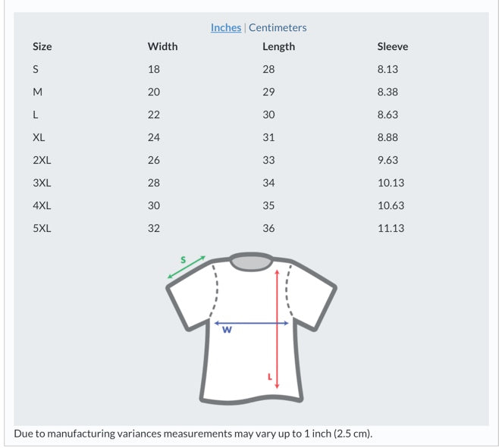This screenshot has height=448, width=499.
Task: Click the t-shirt collar in diagram
Action: pyautogui.click(x=251, y=262)
